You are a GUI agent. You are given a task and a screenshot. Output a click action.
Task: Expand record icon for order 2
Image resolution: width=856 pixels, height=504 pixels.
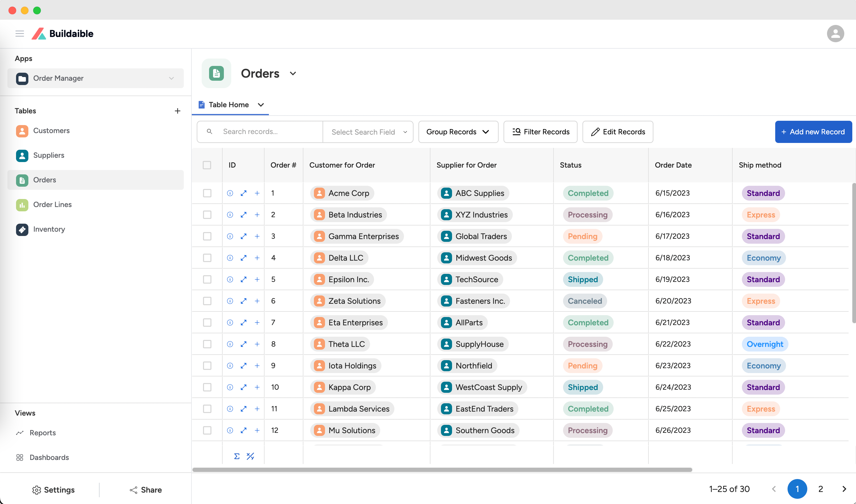pyautogui.click(x=243, y=215)
